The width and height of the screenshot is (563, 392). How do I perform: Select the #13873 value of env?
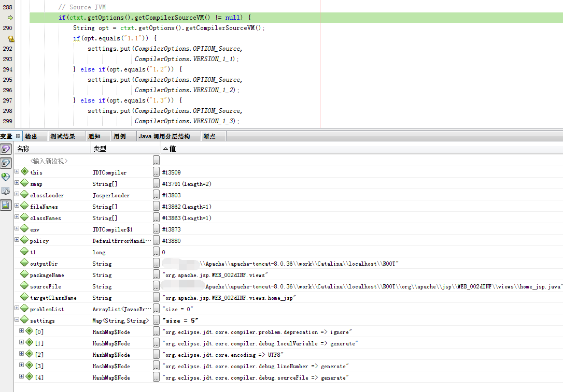pos(171,229)
